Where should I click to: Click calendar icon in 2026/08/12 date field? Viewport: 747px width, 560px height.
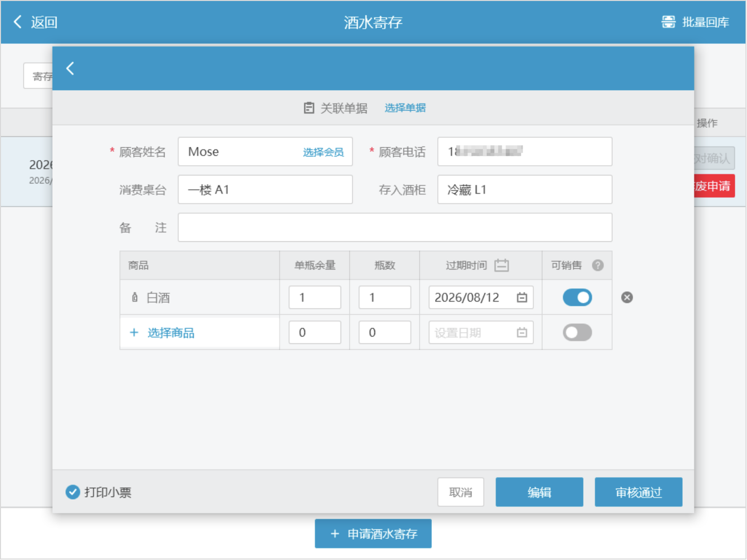tap(521, 297)
